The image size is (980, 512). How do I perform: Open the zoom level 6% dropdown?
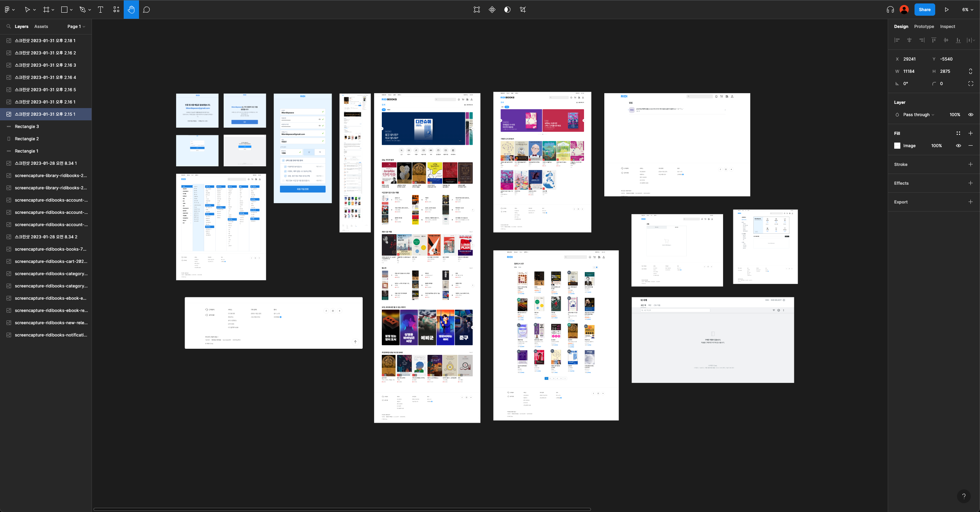[968, 10]
